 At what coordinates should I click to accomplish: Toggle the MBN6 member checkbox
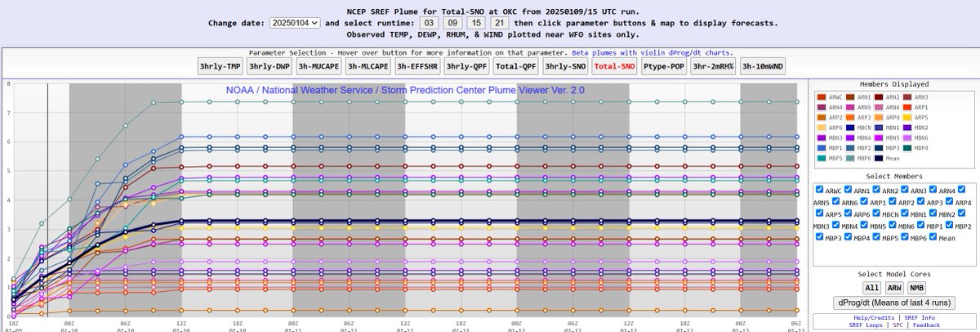pyautogui.click(x=893, y=226)
